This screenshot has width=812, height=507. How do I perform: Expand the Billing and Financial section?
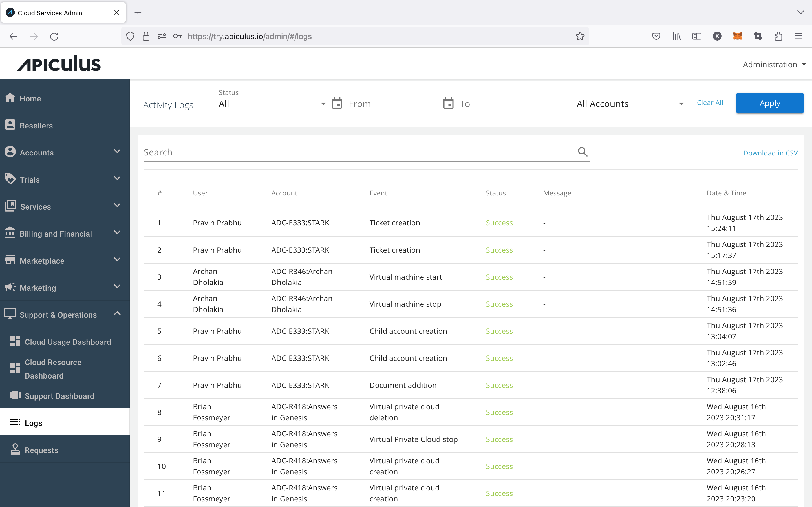[x=55, y=234]
